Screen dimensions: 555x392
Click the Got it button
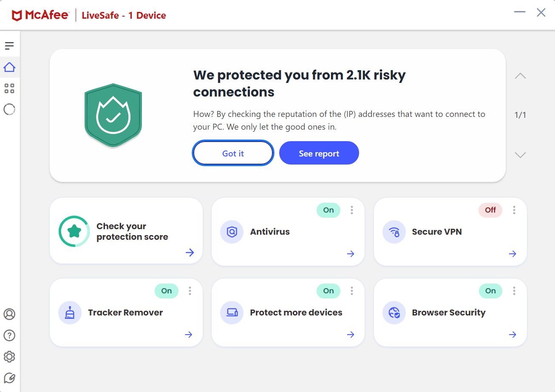click(233, 153)
